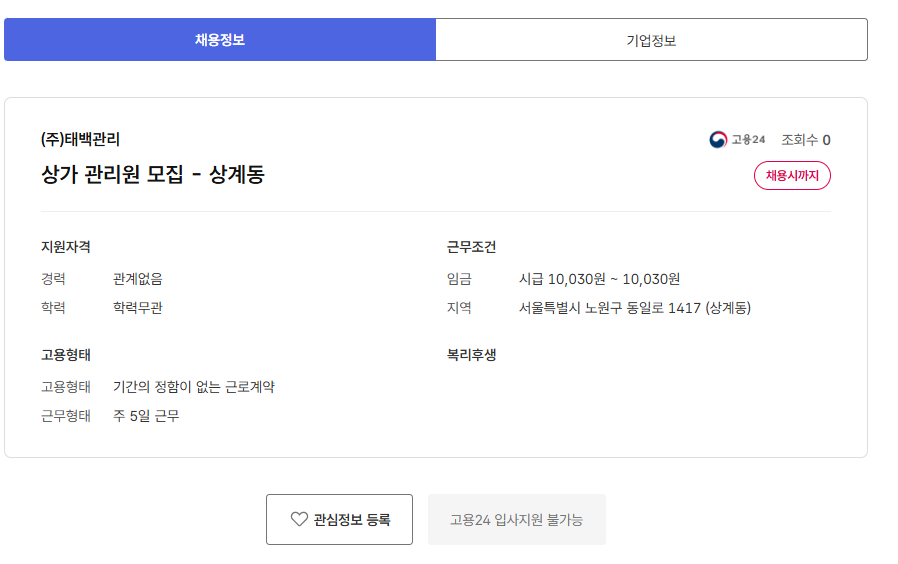Click the 조회수 view count
Viewport: 898px width, 564px height.
[x=805, y=140]
